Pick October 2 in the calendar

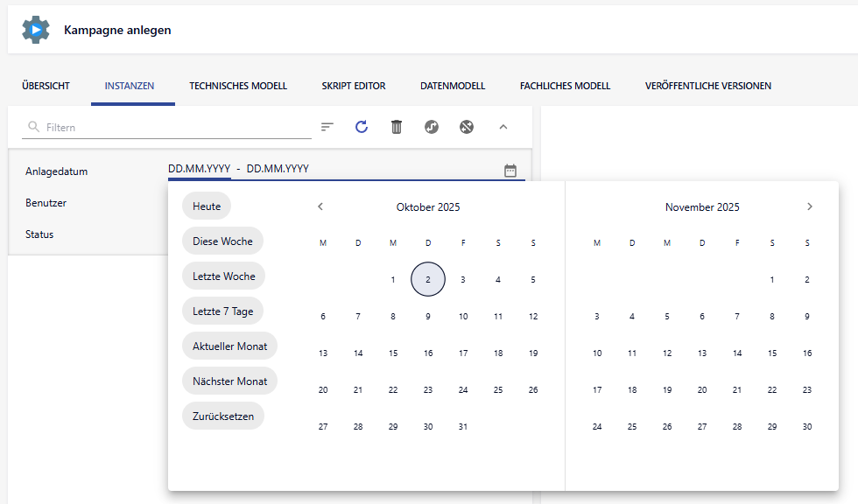[428, 280]
